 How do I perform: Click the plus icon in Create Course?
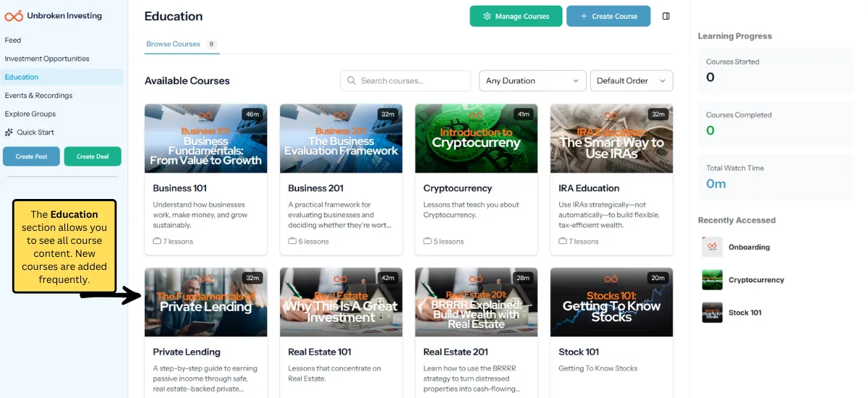pyautogui.click(x=583, y=16)
